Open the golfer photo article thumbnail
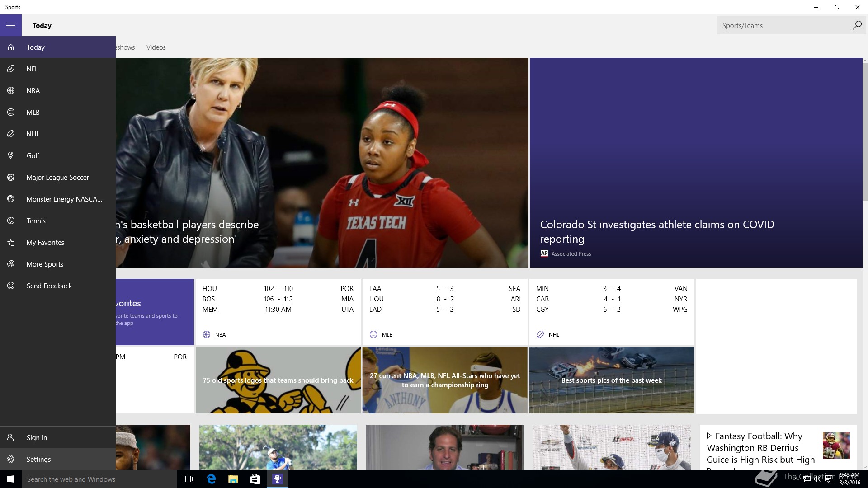This screenshot has width=868, height=488. [x=278, y=447]
